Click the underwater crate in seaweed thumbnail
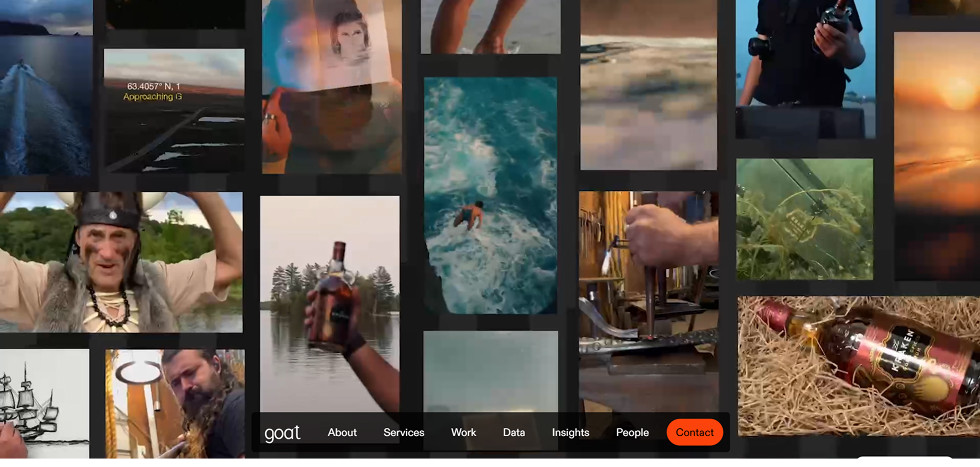This screenshot has height=467, width=980. [805, 219]
